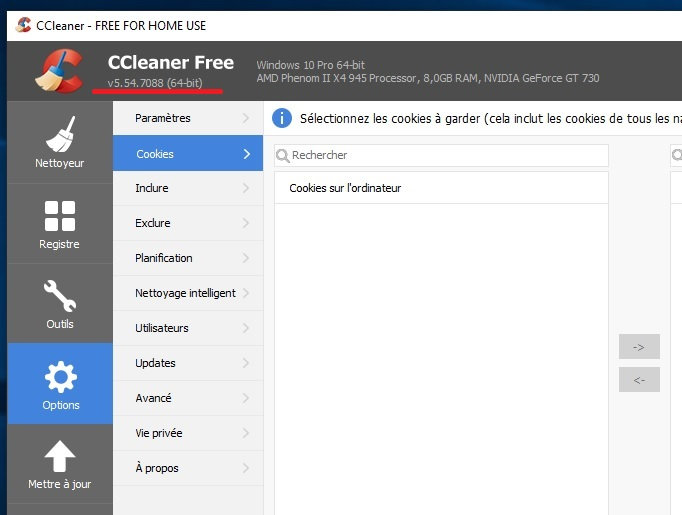The image size is (682, 515).
Task: Click the chevron next to Paramètres
Action: (x=246, y=118)
